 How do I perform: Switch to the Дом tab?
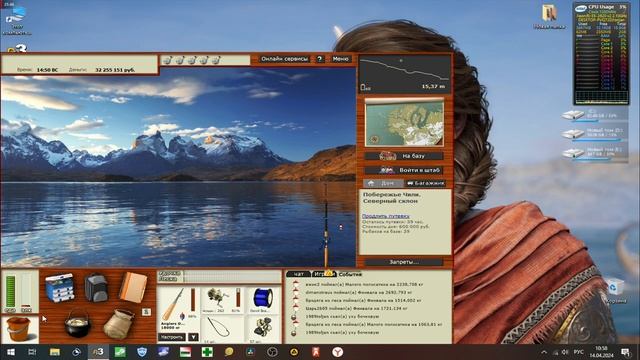click(x=383, y=183)
